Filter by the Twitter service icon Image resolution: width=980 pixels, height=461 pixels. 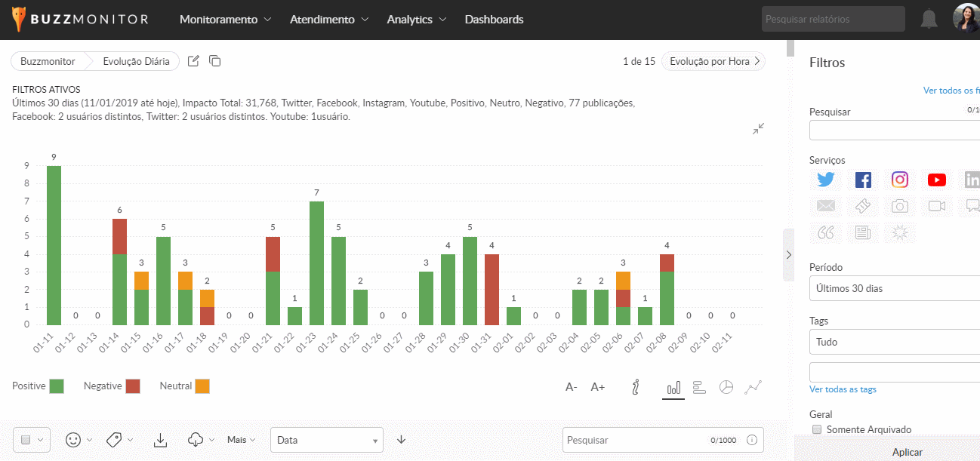click(826, 180)
